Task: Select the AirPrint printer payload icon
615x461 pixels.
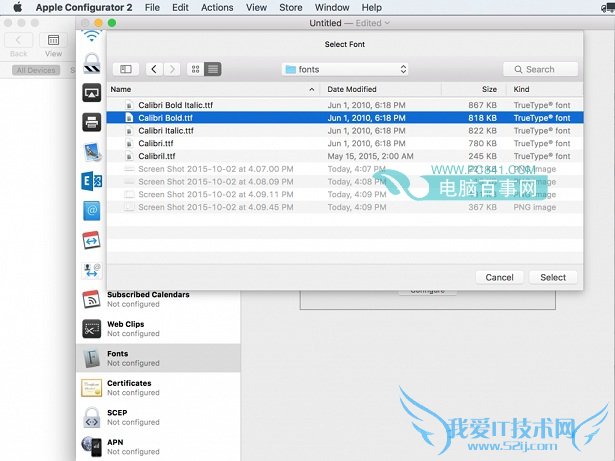Action: pyautogui.click(x=92, y=122)
